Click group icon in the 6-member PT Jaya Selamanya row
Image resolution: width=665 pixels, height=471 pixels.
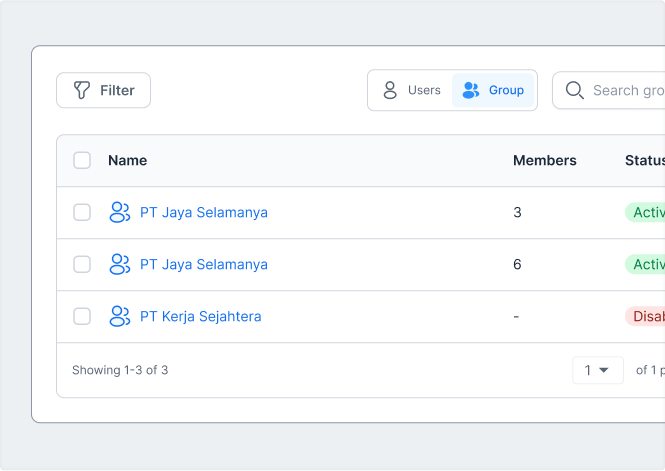coord(120,265)
